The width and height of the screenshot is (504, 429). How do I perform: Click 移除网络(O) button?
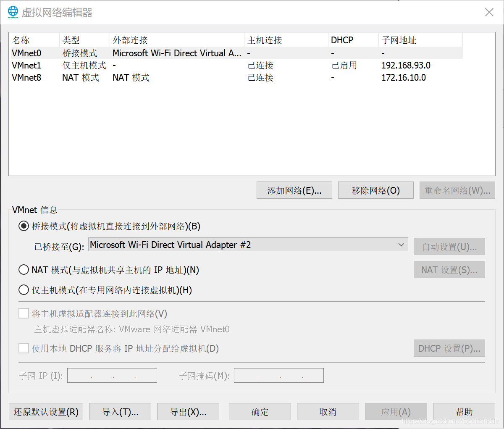click(376, 190)
